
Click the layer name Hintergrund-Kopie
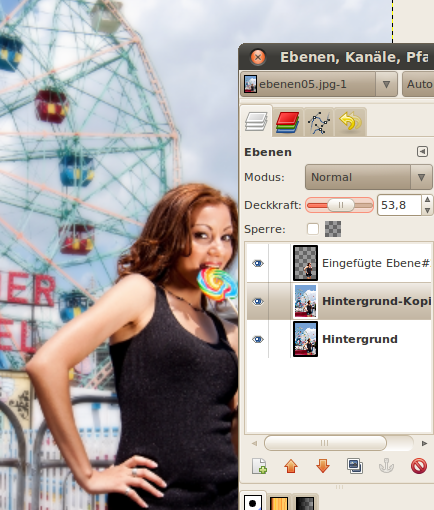coord(376,301)
